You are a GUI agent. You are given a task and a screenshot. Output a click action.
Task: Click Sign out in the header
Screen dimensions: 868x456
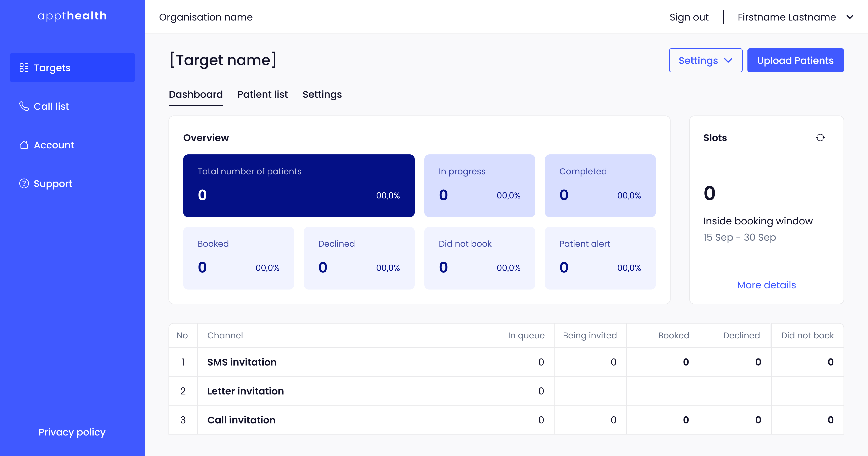click(x=689, y=17)
